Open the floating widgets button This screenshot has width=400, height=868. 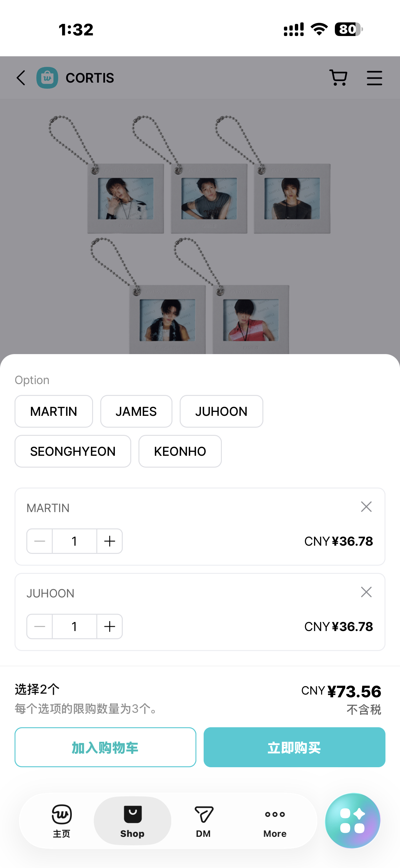pyautogui.click(x=352, y=820)
